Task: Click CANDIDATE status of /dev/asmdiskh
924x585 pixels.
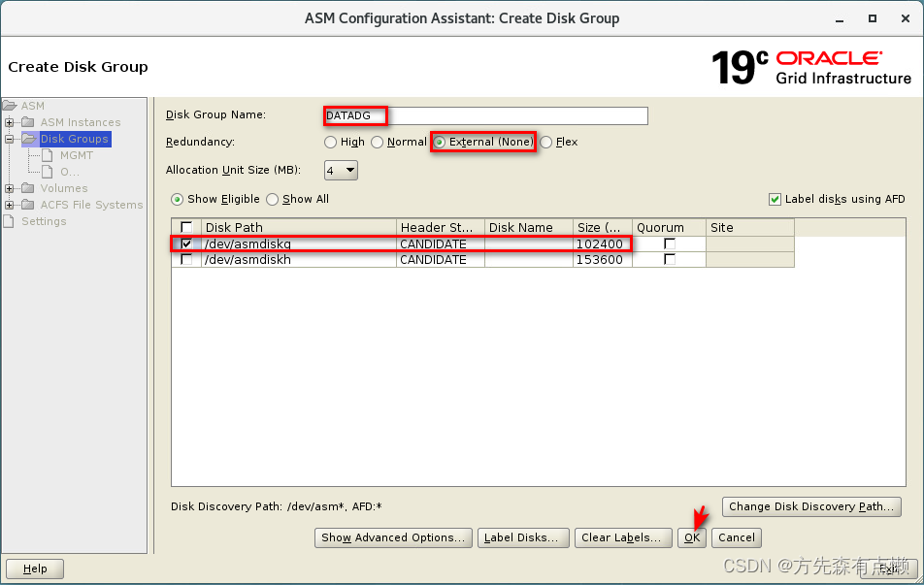Action: [x=433, y=260]
